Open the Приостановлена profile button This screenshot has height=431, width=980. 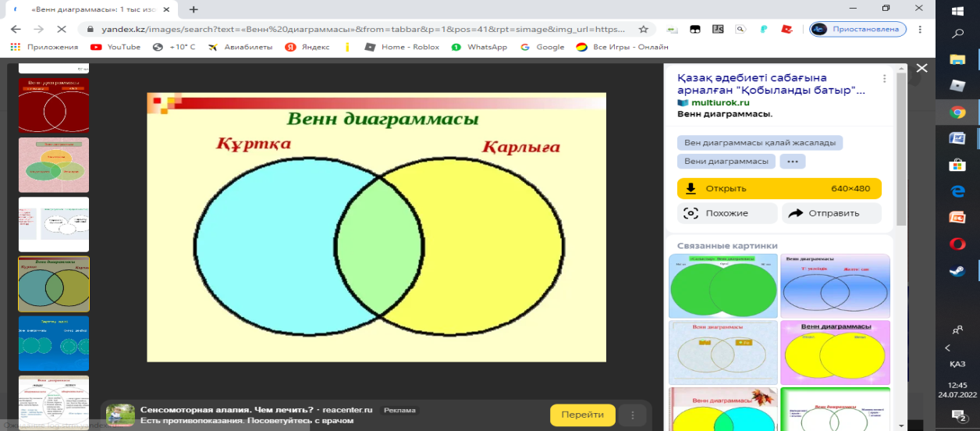[x=857, y=29]
